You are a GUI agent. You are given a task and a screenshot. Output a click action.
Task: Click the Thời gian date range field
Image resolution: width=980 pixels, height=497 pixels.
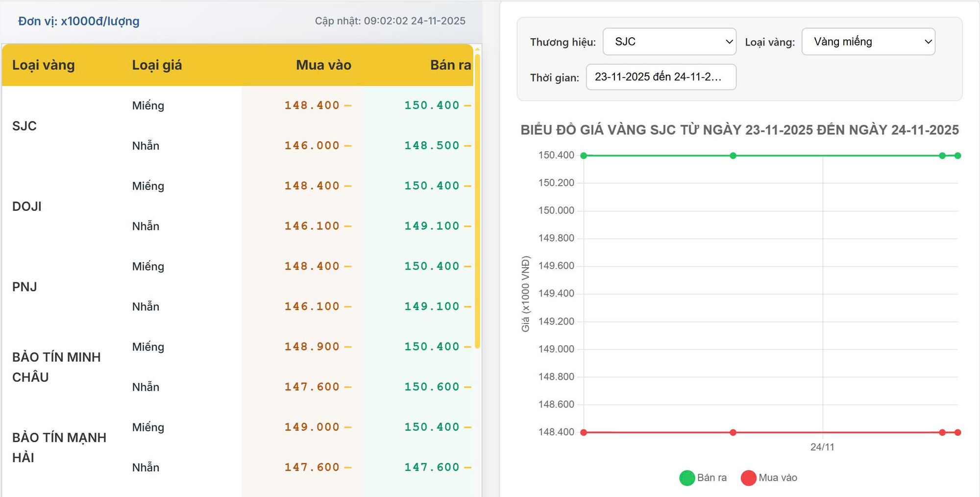(661, 77)
